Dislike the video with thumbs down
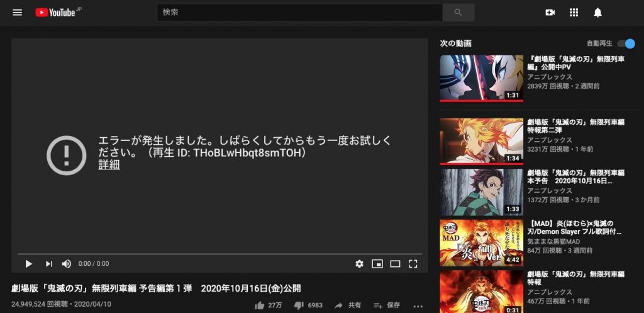Screen dimensions: 644x313 click(x=299, y=305)
